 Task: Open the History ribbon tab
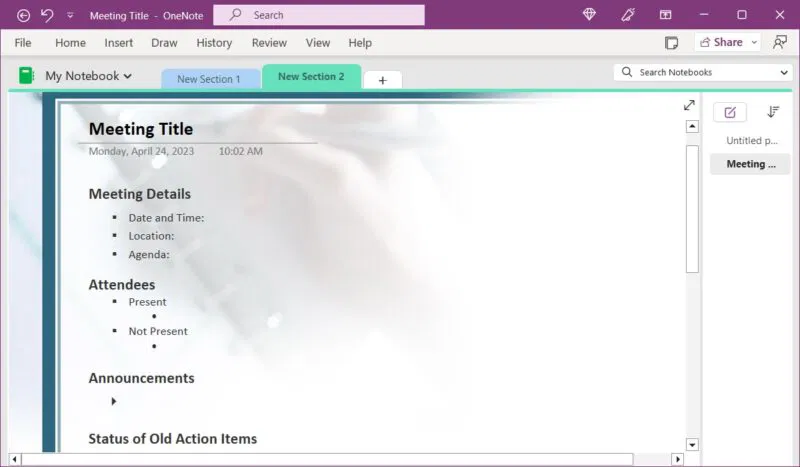(x=214, y=43)
